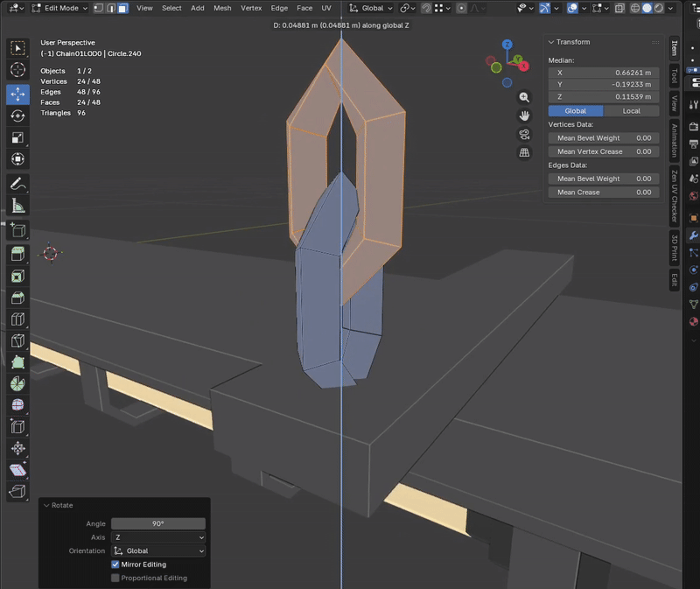Image resolution: width=700 pixels, height=589 pixels.
Task: Activate the Rotate tool
Action: click(17, 116)
